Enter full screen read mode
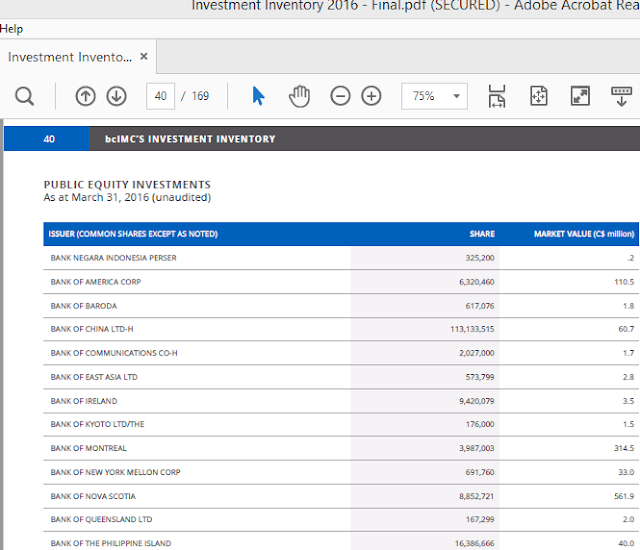The width and height of the screenshot is (640, 550). click(x=580, y=96)
